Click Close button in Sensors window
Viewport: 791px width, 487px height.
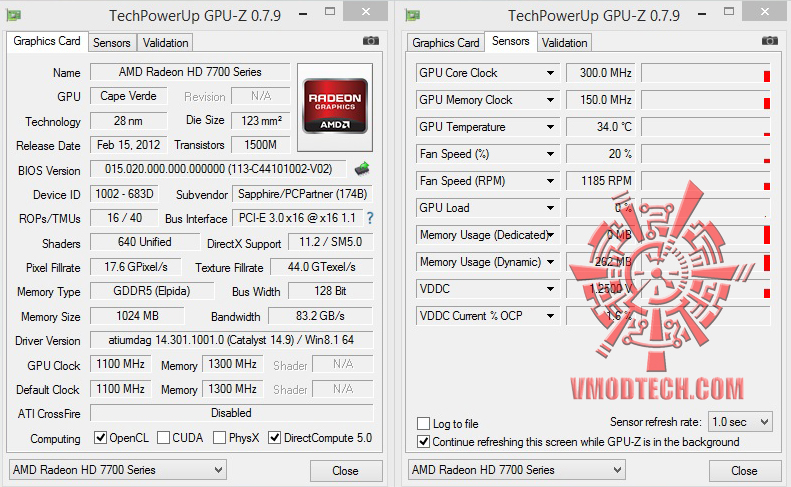(745, 471)
